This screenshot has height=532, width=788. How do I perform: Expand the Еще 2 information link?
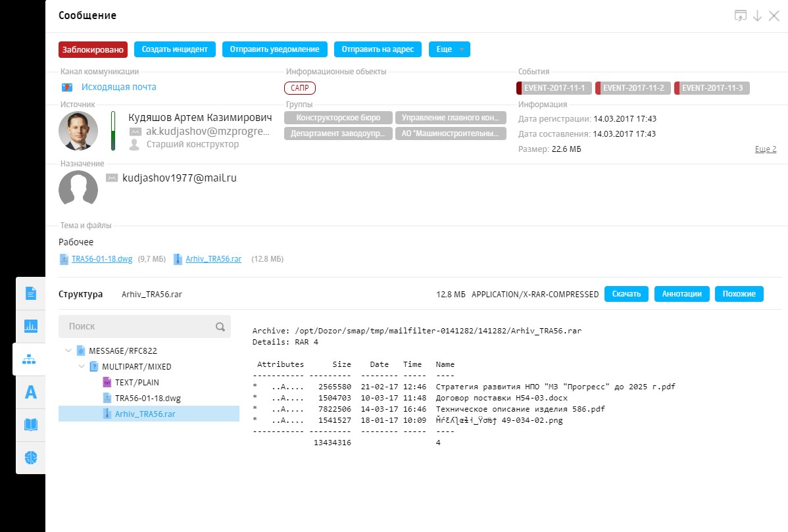click(766, 149)
